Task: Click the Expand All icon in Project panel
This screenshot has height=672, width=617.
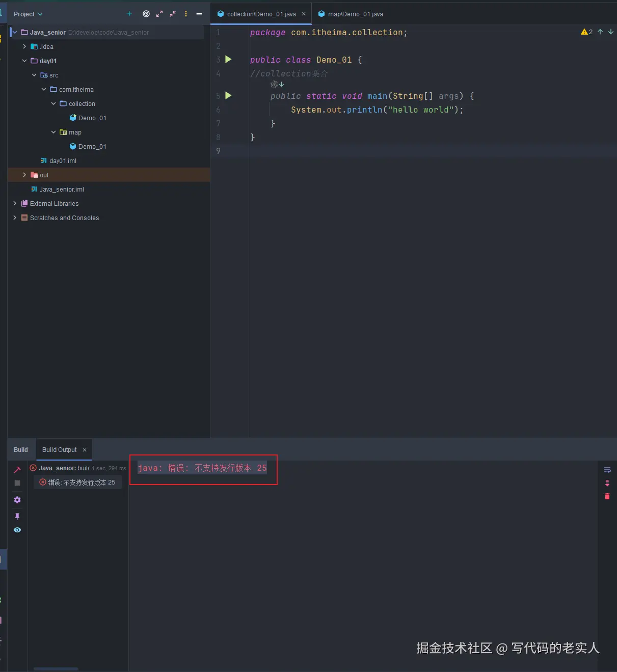Action: point(159,14)
